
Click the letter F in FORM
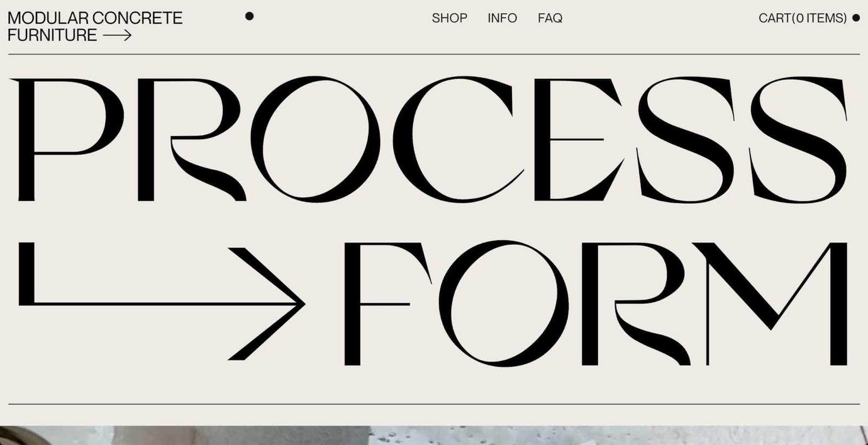click(387, 303)
